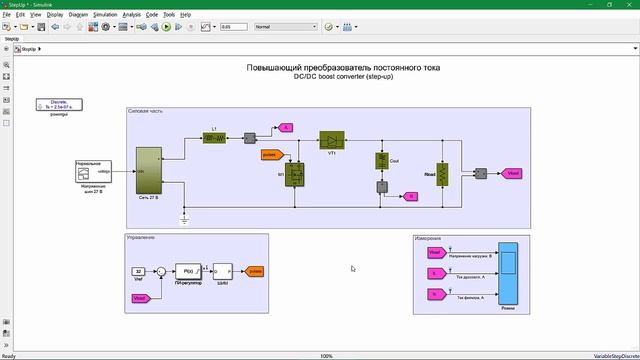Open the Display menu
The image size is (640, 360).
pyautogui.click(x=55, y=15)
